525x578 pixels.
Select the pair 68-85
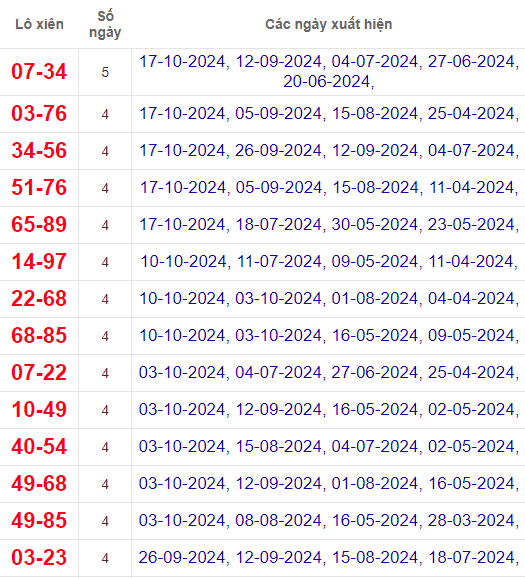[39, 335]
